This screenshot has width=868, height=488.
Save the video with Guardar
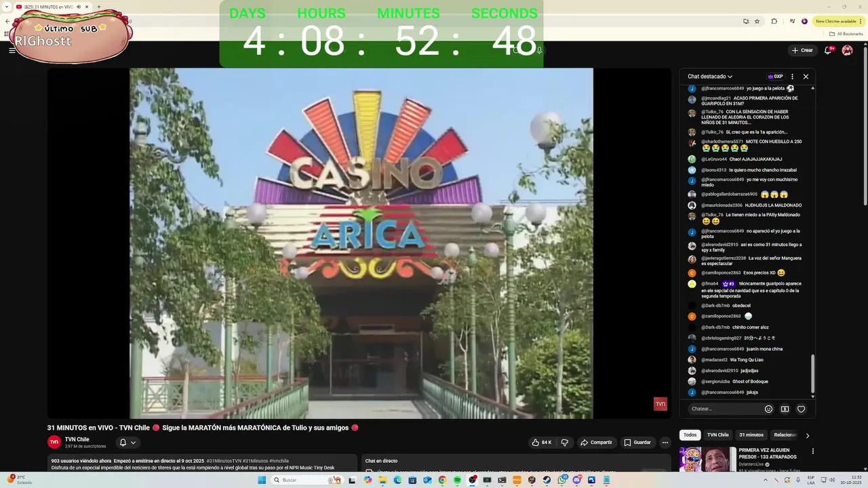click(x=637, y=443)
